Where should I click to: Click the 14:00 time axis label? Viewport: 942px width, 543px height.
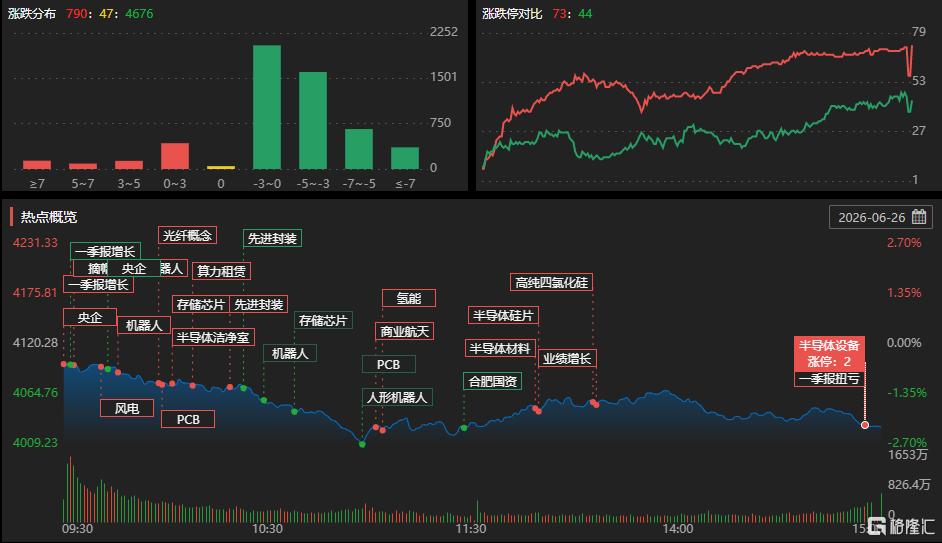678,529
